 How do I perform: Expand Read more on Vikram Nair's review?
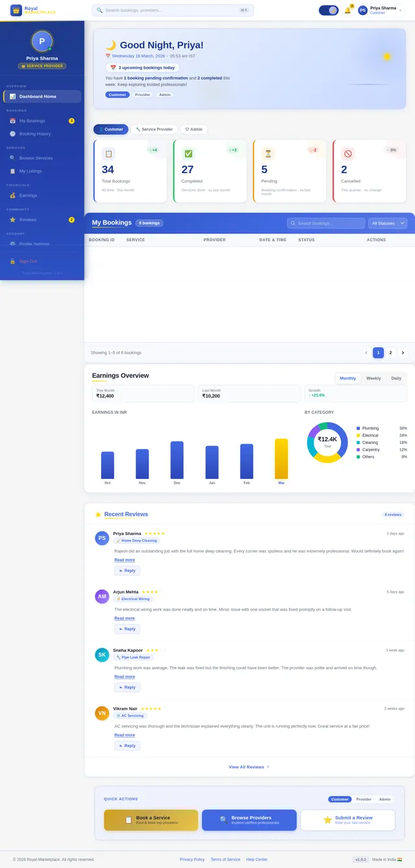pyautogui.click(x=124, y=735)
